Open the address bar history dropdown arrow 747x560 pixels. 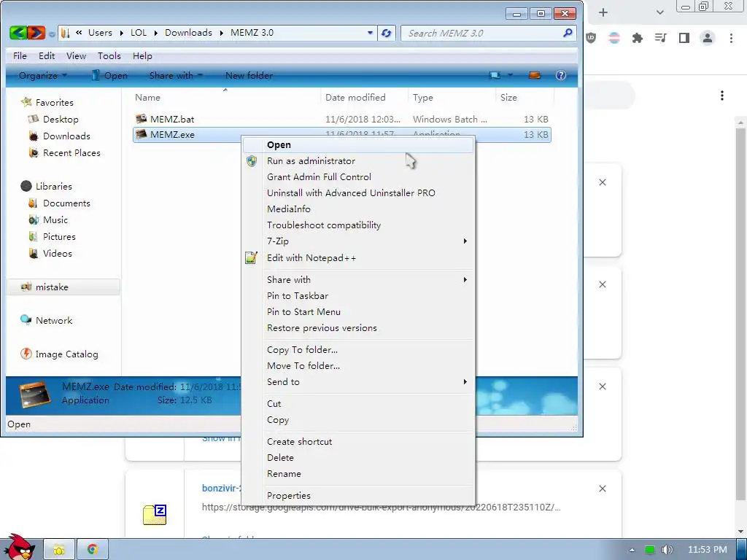(x=370, y=33)
